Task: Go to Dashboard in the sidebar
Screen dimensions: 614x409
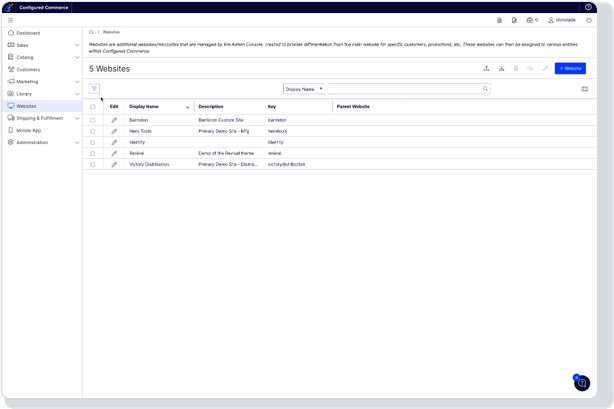Action: tap(28, 33)
